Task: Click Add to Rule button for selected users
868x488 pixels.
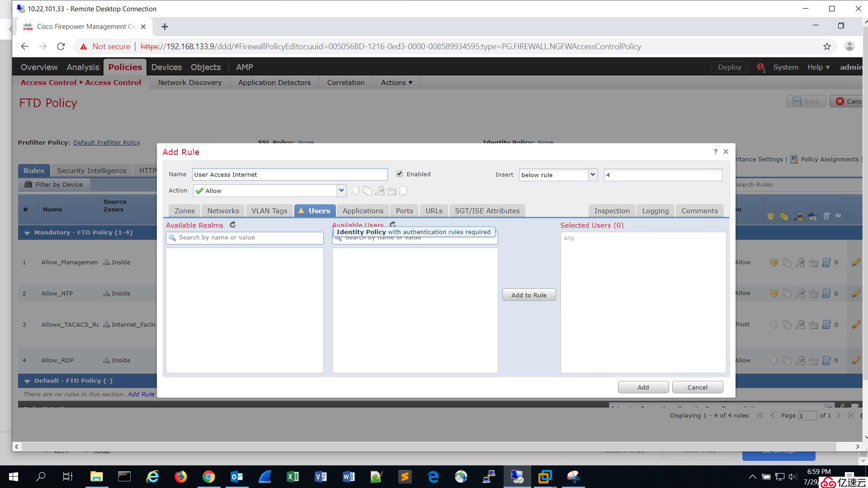Action: point(528,294)
